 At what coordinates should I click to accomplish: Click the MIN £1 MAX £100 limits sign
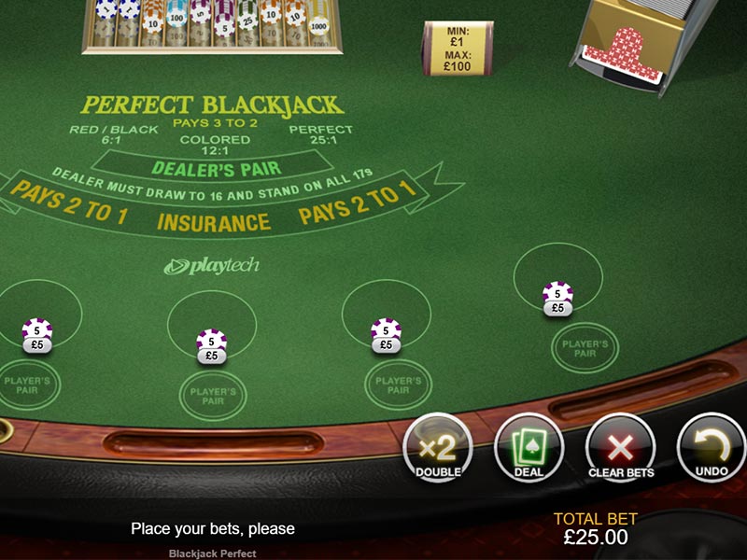(458, 49)
